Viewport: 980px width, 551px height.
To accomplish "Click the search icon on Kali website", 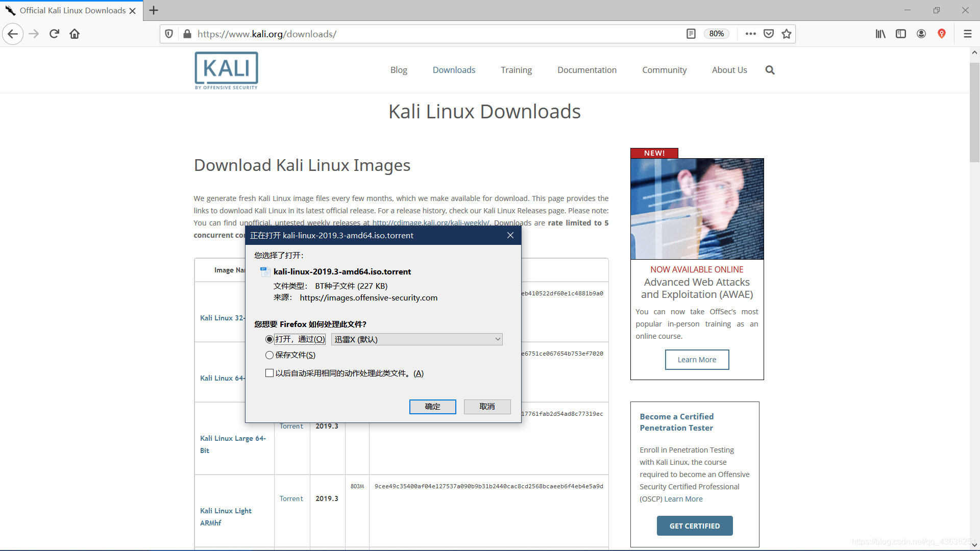I will pos(771,69).
